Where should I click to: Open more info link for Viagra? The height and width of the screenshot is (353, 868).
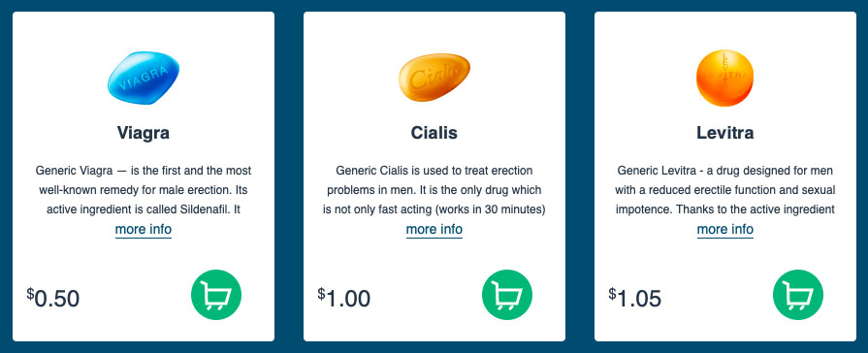[x=144, y=229]
